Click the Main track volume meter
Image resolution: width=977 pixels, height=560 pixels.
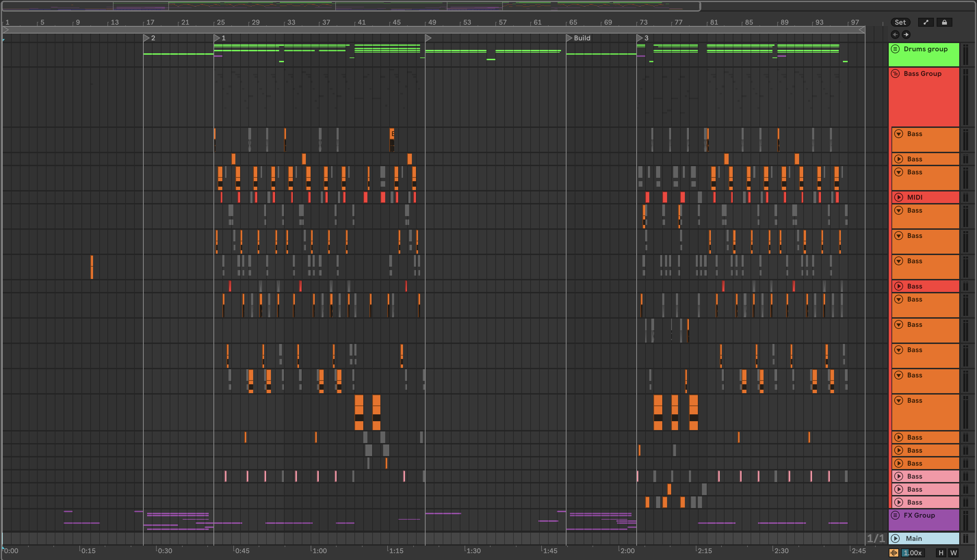pyautogui.click(x=965, y=538)
